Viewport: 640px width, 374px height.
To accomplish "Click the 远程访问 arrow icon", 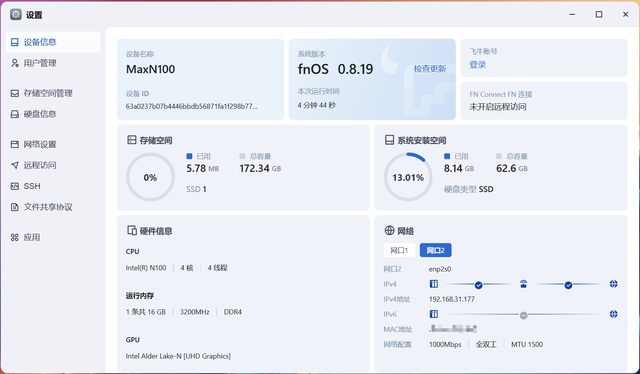I will point(15,165).
